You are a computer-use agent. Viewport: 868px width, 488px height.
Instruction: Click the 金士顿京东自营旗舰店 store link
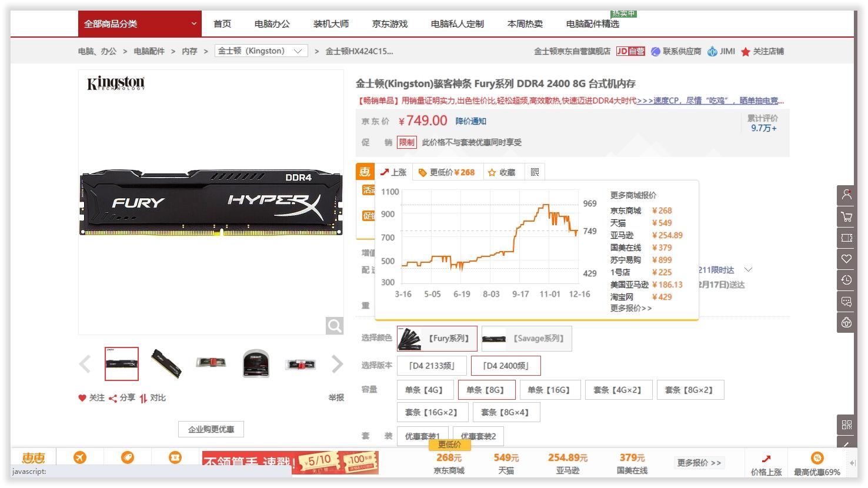572,51
